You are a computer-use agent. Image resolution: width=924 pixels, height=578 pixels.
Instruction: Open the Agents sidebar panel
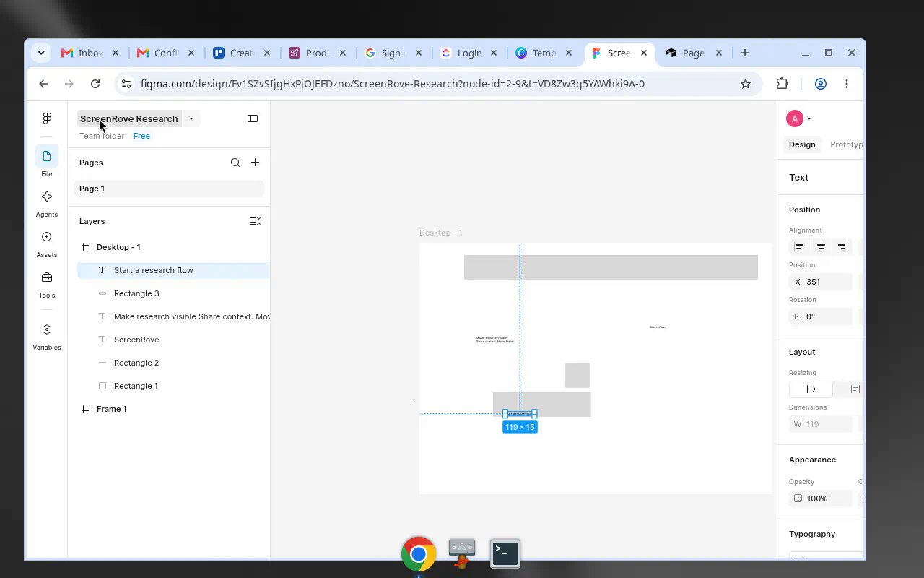pos(47,197)
